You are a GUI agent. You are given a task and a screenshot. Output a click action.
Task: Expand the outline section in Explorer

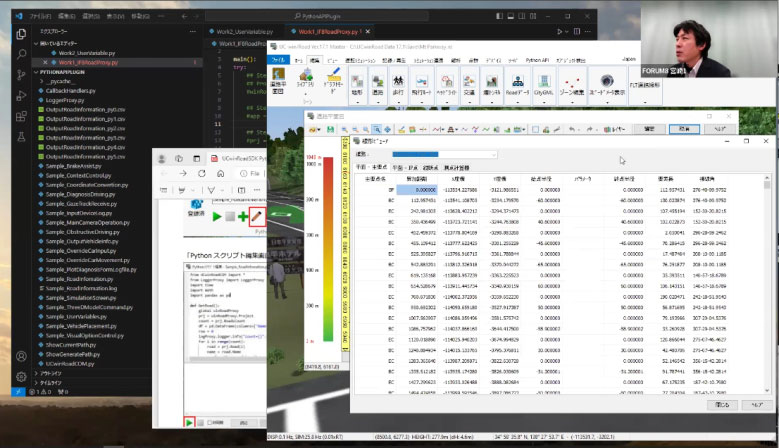[x=50, y=372]
